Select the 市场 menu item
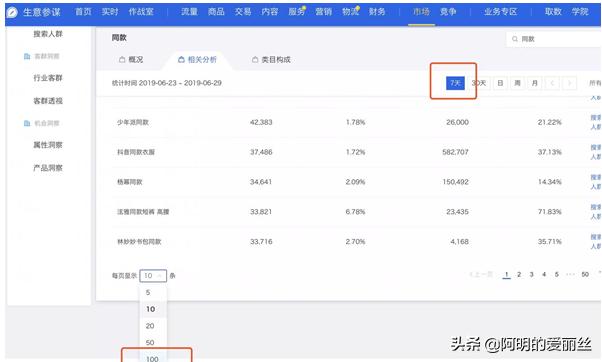The height and width of the screenshot is (362, 602). tap(421, 12)
